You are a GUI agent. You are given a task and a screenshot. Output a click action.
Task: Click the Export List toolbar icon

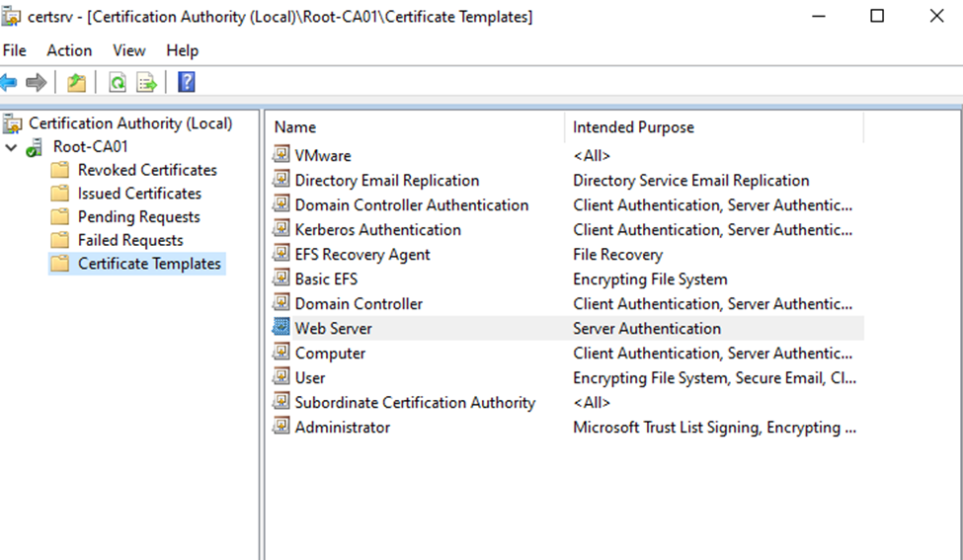click(147, 83)
